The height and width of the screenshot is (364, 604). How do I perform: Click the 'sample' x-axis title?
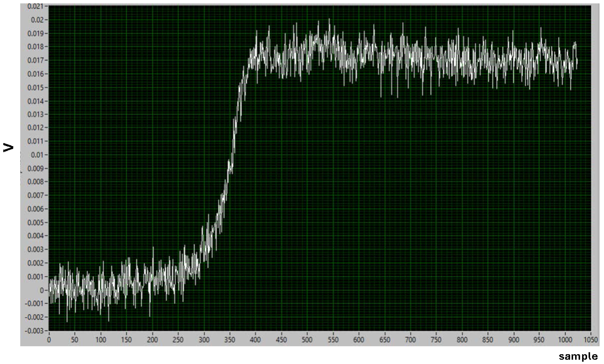coord(578,356)
